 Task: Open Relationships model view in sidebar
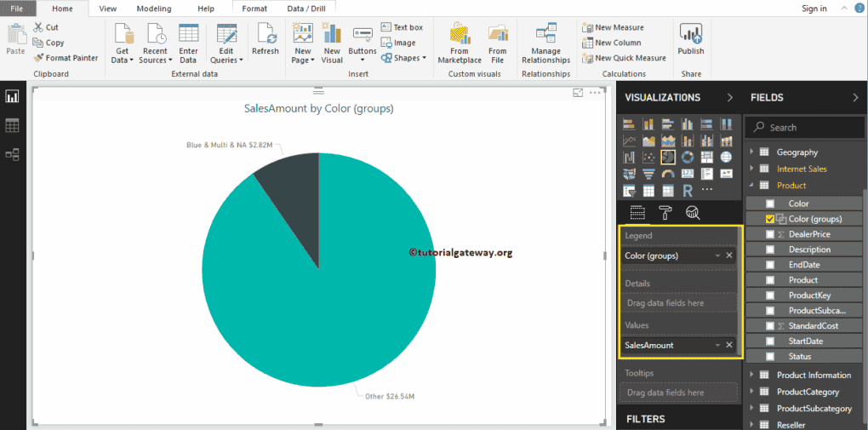[13, 154]
